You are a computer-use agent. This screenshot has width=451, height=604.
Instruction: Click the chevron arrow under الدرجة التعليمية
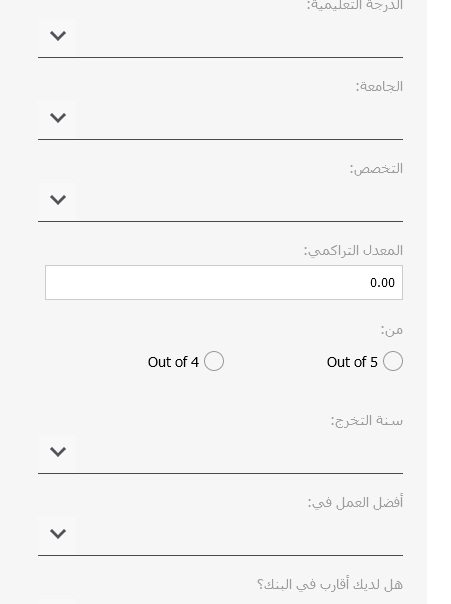click(x=58, y=36)
